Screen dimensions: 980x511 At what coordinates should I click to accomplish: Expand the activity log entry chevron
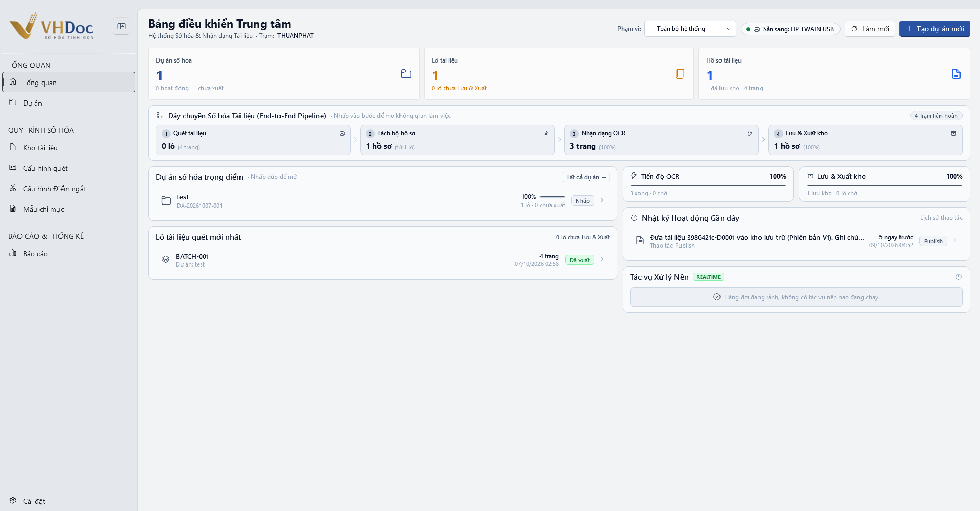click(954, 240)
